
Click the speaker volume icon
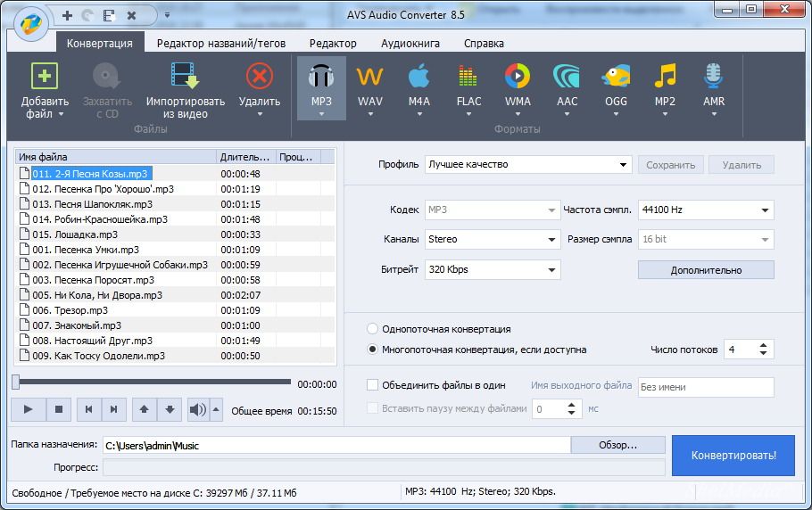198,409
